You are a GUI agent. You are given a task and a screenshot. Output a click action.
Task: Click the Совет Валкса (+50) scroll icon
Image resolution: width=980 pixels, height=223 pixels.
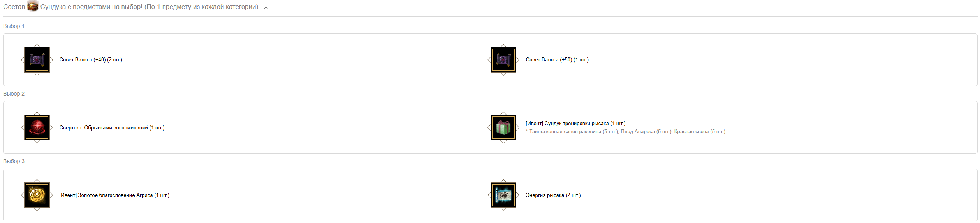tap(503, 60)
